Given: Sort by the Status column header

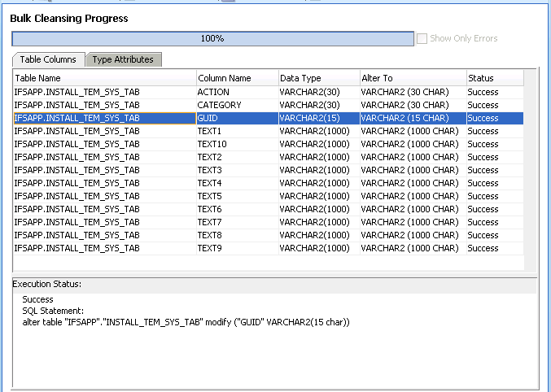Looking at the screenshot, I should tap(493, 78).
